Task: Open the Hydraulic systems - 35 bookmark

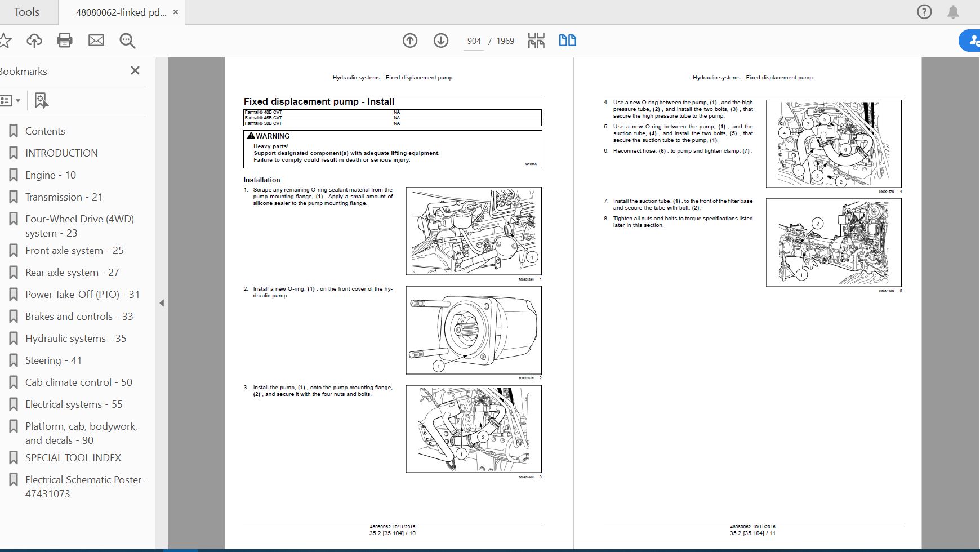Action: (x=76, y=339)
